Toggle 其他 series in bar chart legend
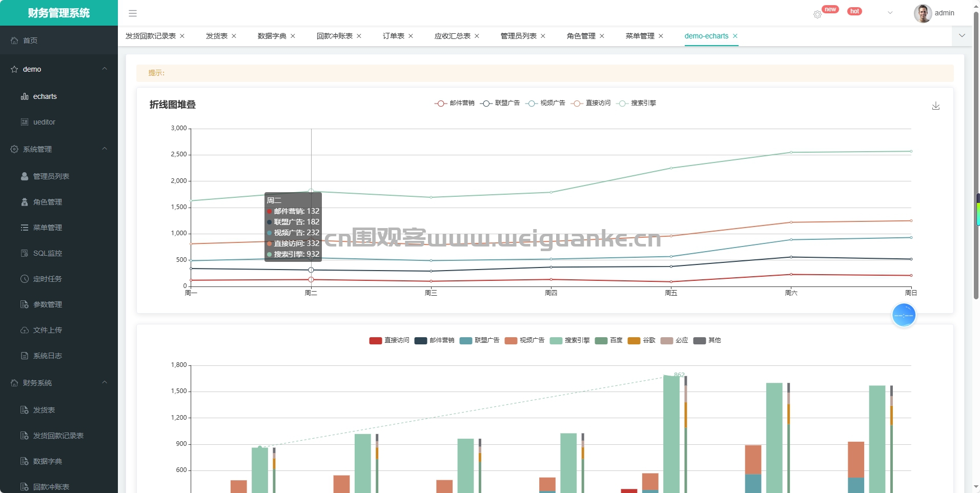The width and height of the screenshot is (980, 493). pyautogui.click(x=707, y=340)
